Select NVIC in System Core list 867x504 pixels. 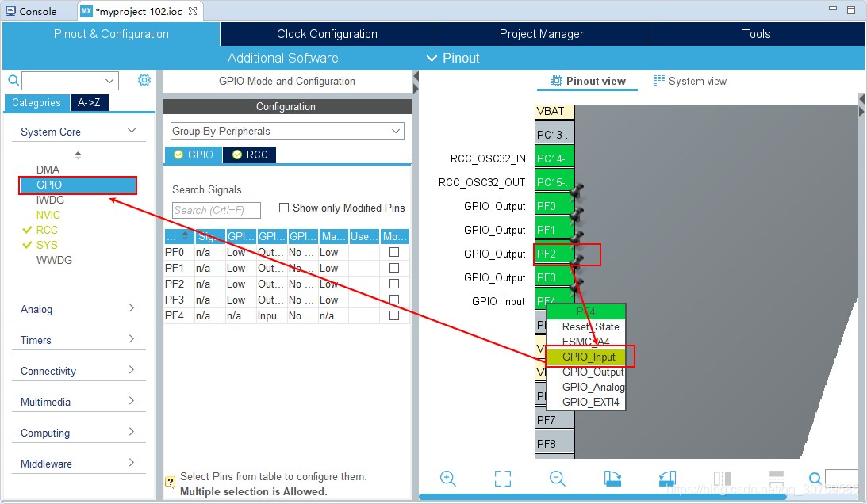[48, 215]
